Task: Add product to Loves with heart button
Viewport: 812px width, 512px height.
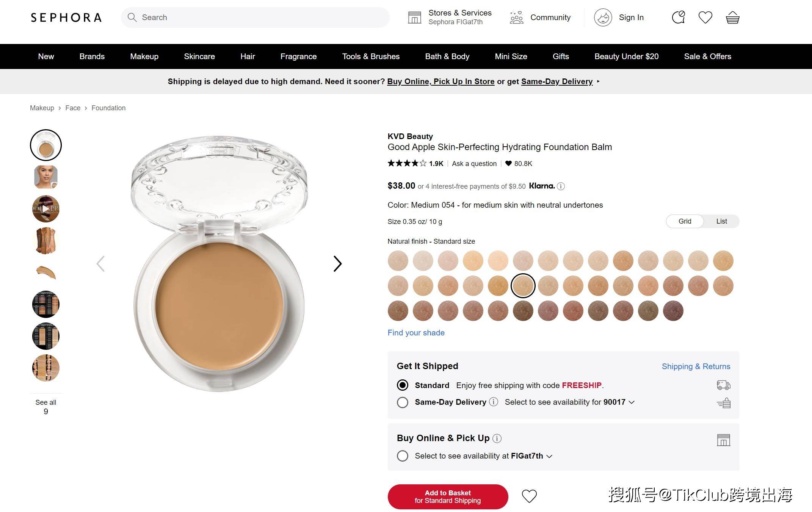Action: 529,496
